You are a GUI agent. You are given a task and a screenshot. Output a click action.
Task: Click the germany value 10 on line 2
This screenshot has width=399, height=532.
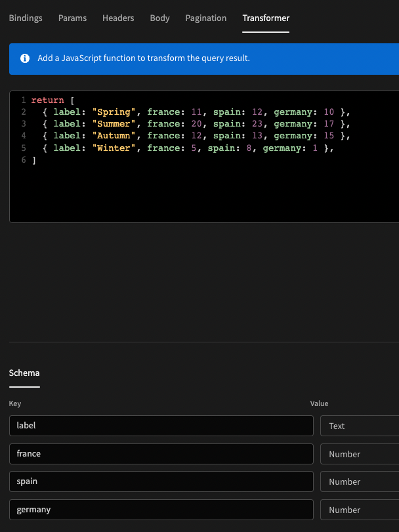(329, 112)
